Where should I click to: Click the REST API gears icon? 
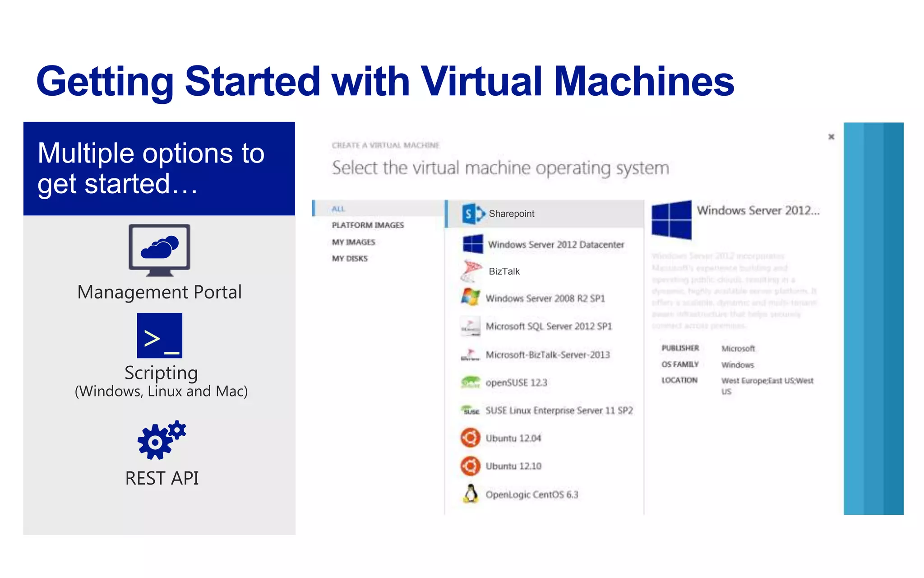point(161,440)
